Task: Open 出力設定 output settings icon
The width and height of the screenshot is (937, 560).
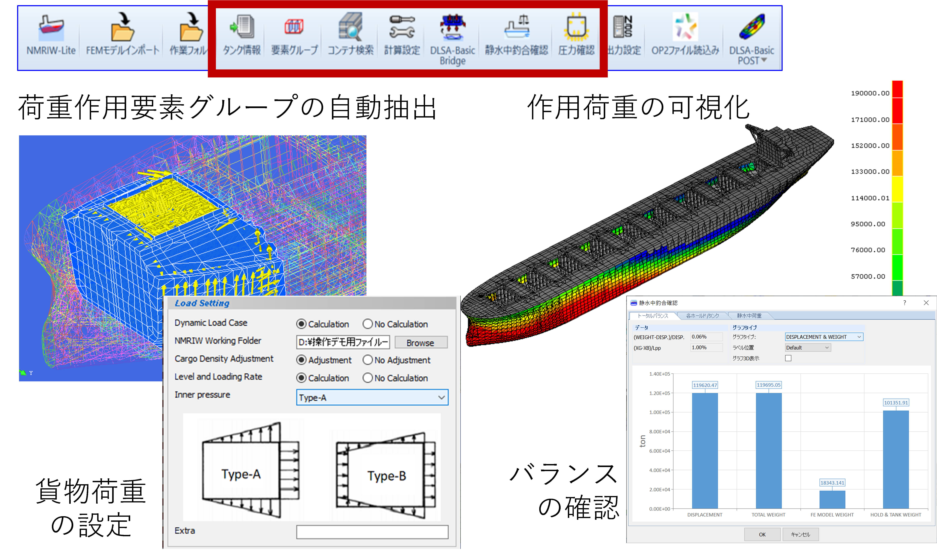Action: point(623,26)
